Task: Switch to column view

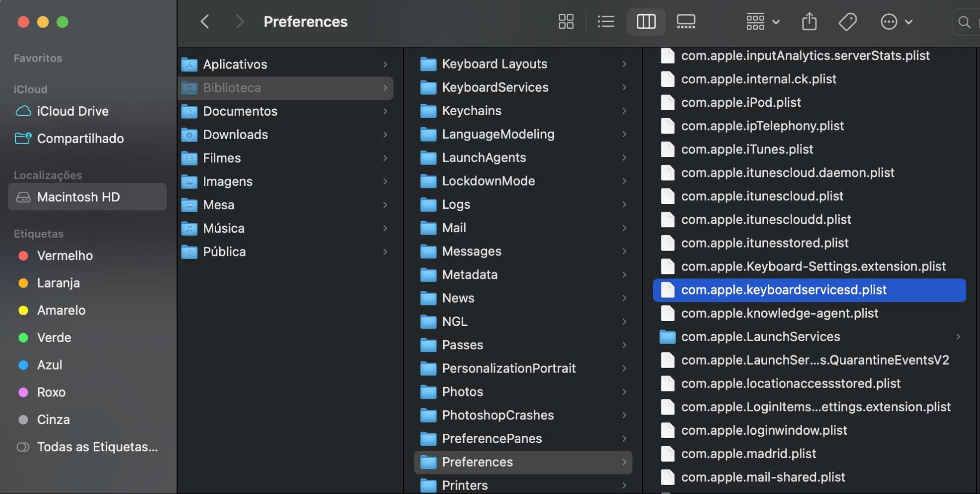Action: pos(646,22)
